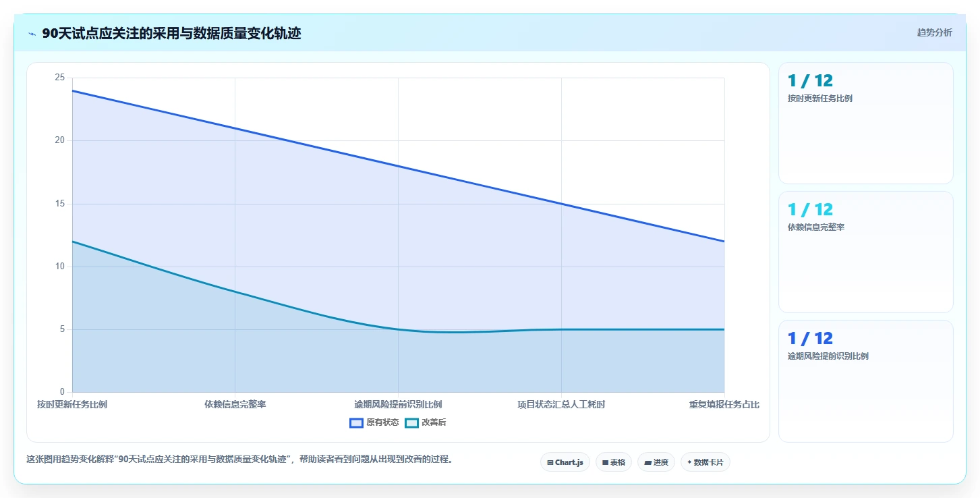Open the 依赖信息完整率 data card
The width and height of the screenshot is (980, 498).
coord(866,252)
